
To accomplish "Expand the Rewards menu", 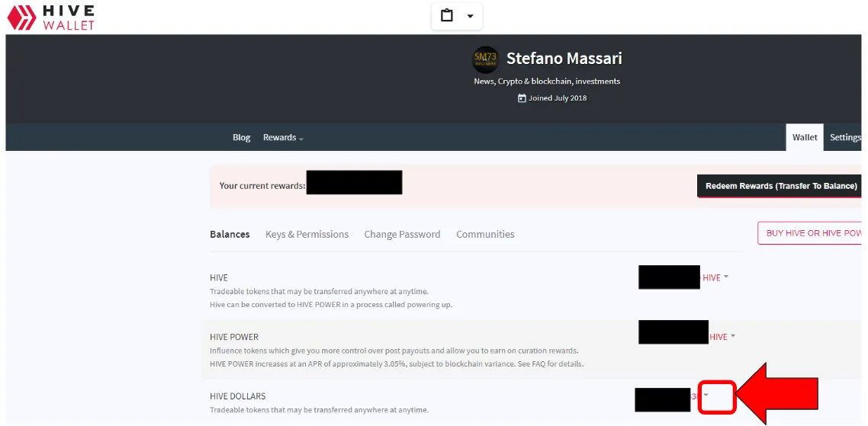I will 283,137.
